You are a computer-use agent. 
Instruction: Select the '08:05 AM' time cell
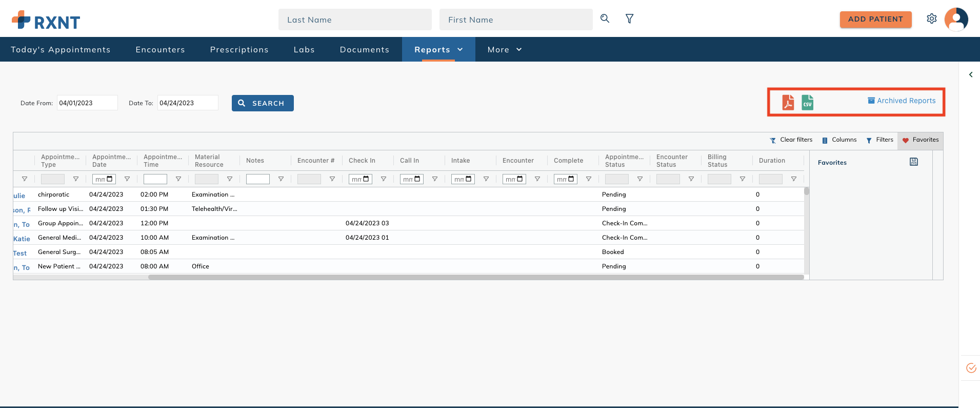[x=154, y=252]
